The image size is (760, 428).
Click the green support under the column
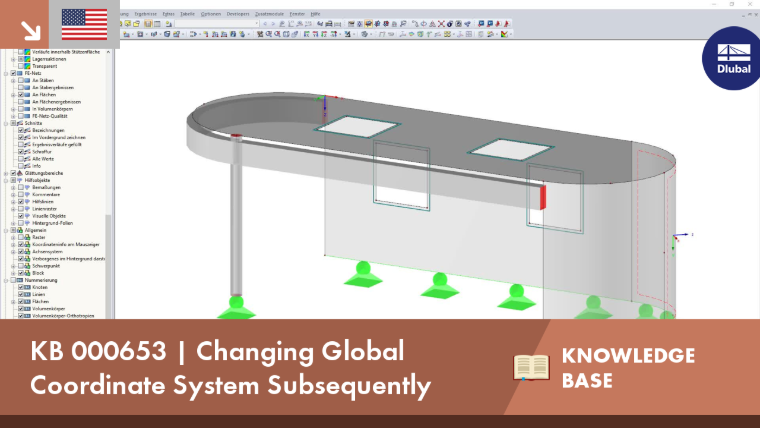pos(236,308)
